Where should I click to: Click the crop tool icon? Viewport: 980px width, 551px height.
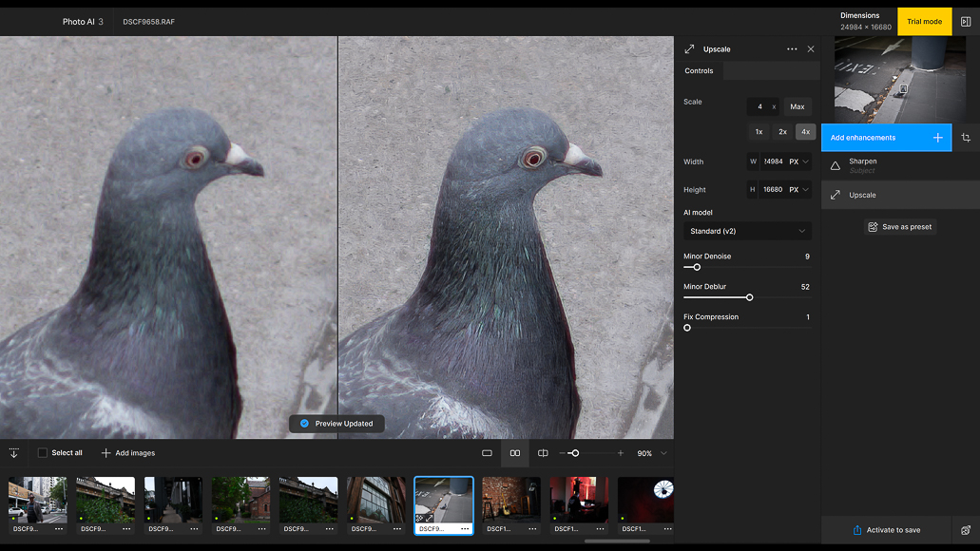966,138
